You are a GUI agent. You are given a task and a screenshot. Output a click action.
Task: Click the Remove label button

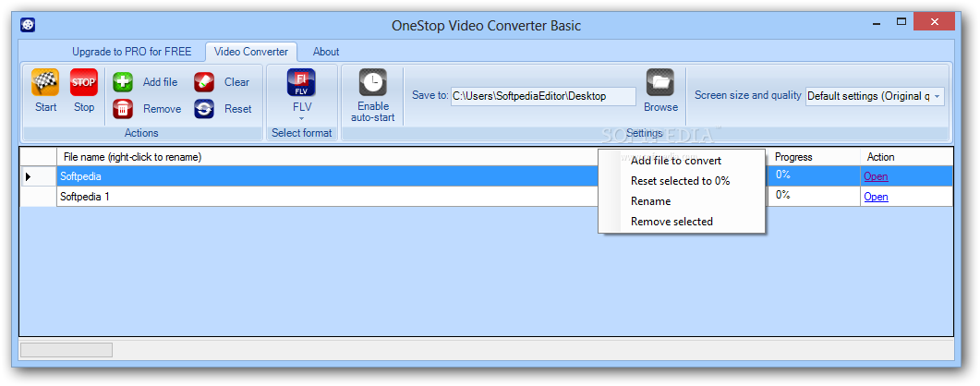tap(162, 109)
